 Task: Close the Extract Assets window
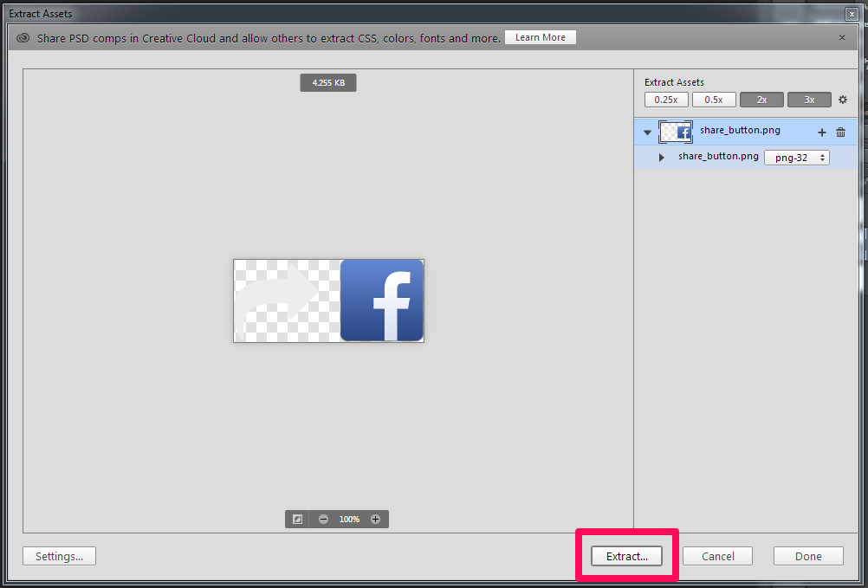(x=852, y=14)
